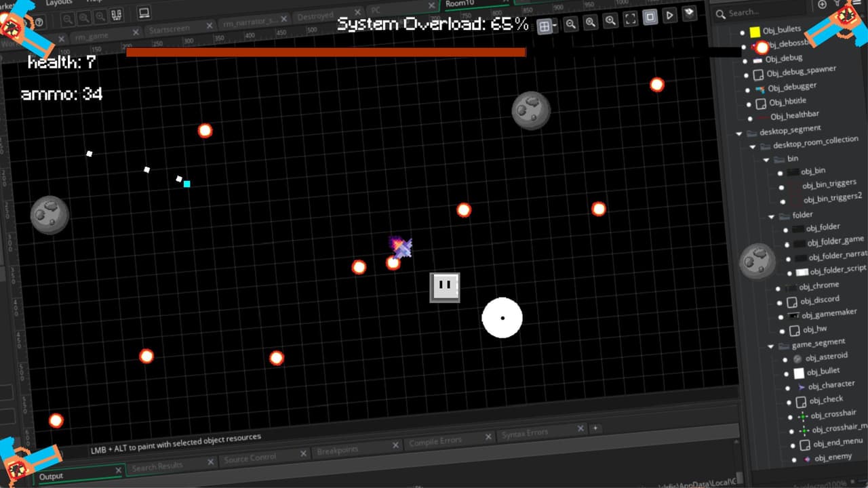Select obj_hw in asset tree
The height and width of the screenshot is (488, 868).
814,329
